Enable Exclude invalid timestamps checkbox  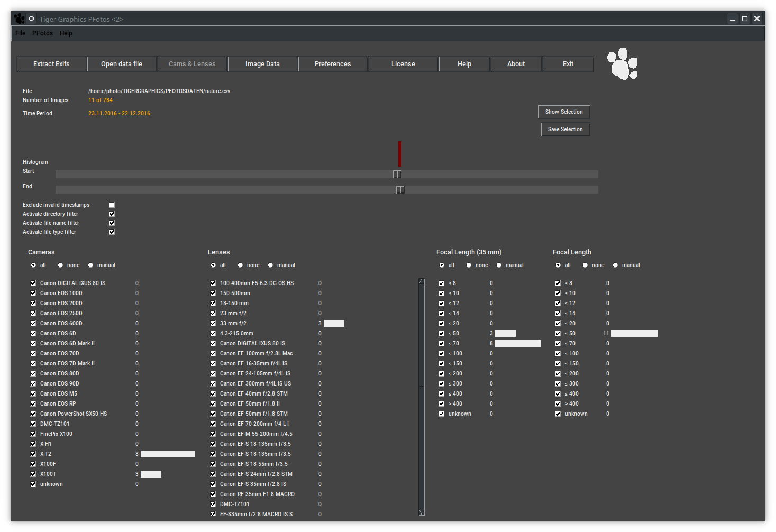(112, 205)
